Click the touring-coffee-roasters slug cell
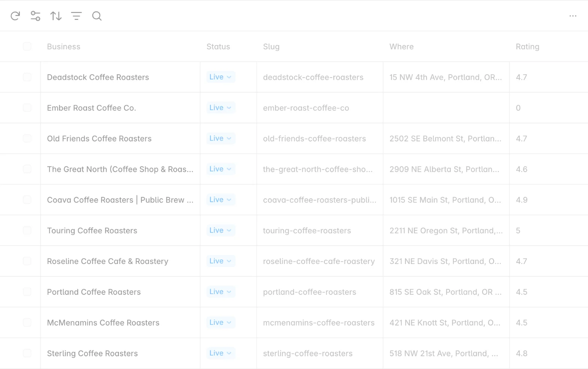Viewport: 588px width, 369px height. (320, 231)
